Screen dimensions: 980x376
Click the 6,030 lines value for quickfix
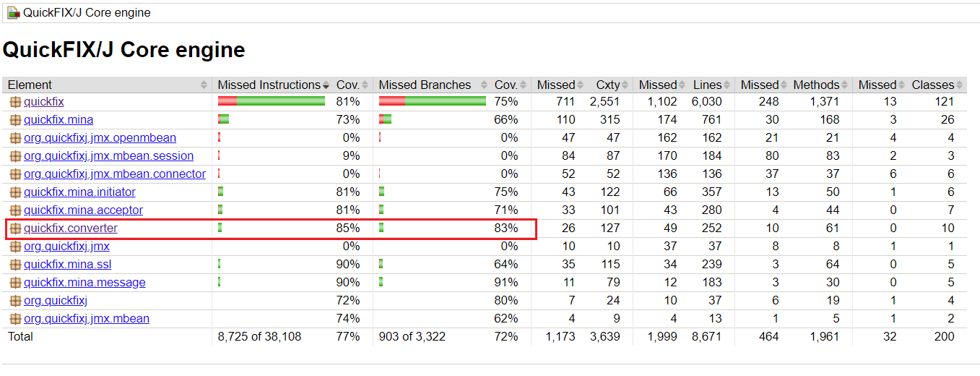706,102
